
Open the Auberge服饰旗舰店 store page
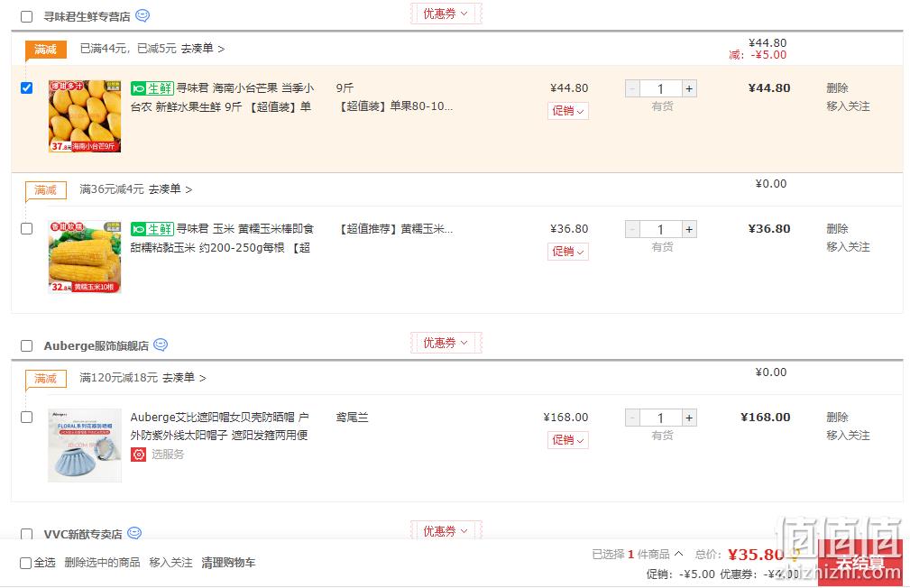point(97,346)
